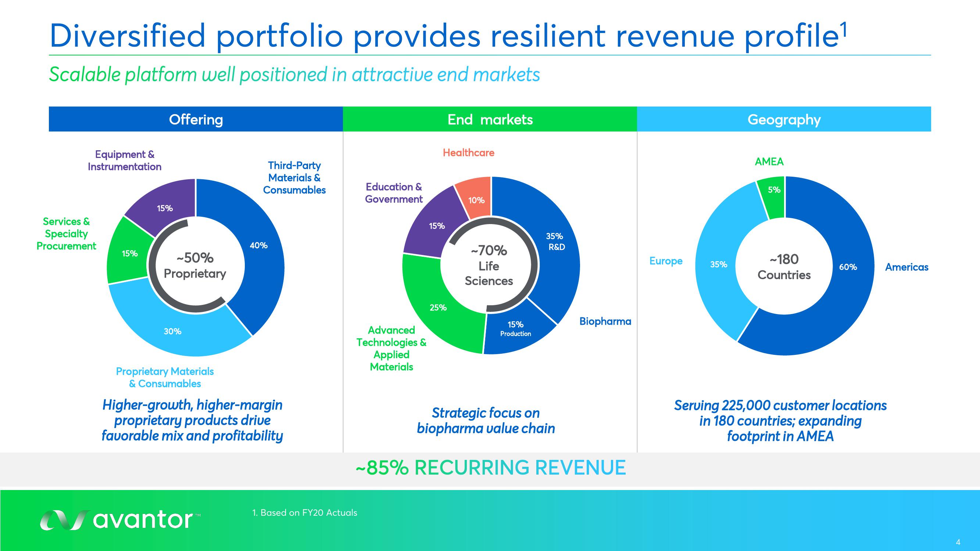Click the green 25% Advanced Technologies slice

[438, 308]
